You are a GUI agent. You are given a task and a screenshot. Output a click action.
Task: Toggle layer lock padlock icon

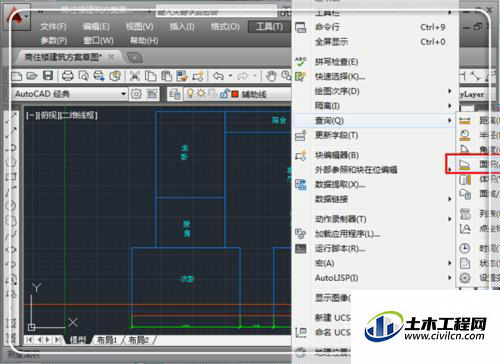[x=225, y=94]
